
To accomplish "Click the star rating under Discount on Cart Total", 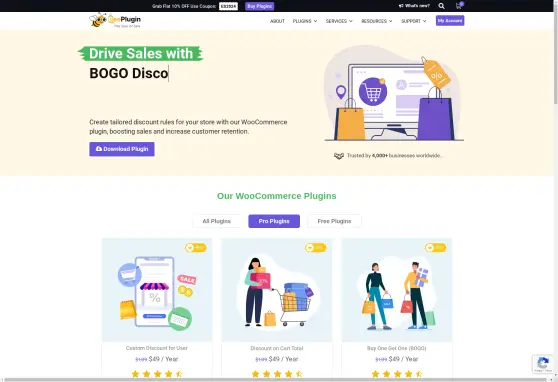I will click(x=277, y=374).
